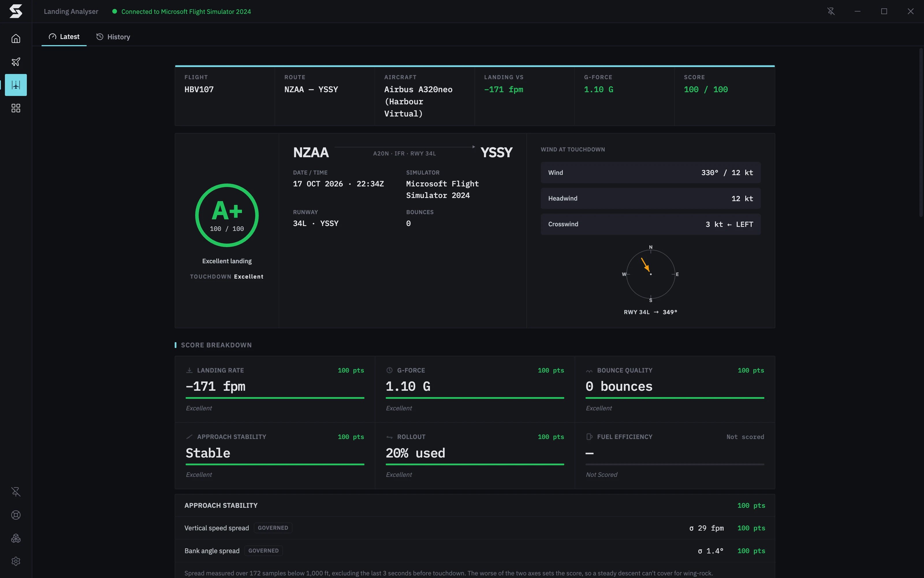
Task: Click the Wind row showing 330° / 12 kt
Action: [x=651, y=173]
